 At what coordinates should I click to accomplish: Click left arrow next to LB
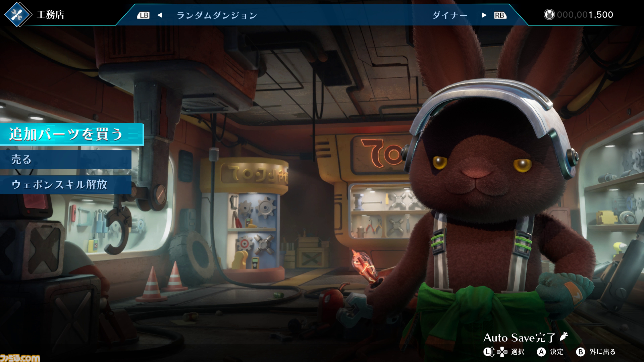(x=160, y=15)
